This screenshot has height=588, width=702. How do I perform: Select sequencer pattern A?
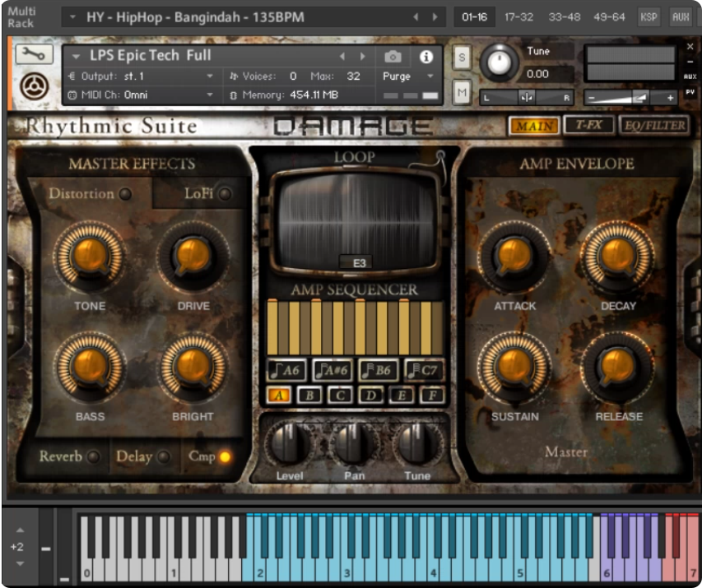tap(279, 396)
